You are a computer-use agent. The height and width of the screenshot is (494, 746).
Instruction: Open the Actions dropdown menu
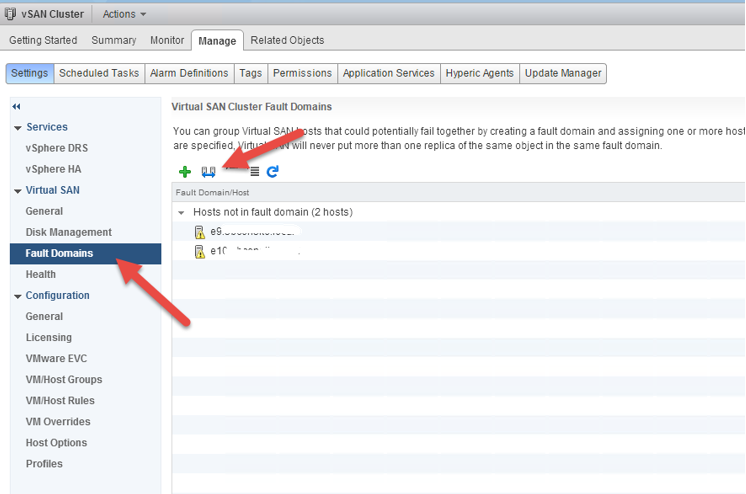click(x=124, y=14)
